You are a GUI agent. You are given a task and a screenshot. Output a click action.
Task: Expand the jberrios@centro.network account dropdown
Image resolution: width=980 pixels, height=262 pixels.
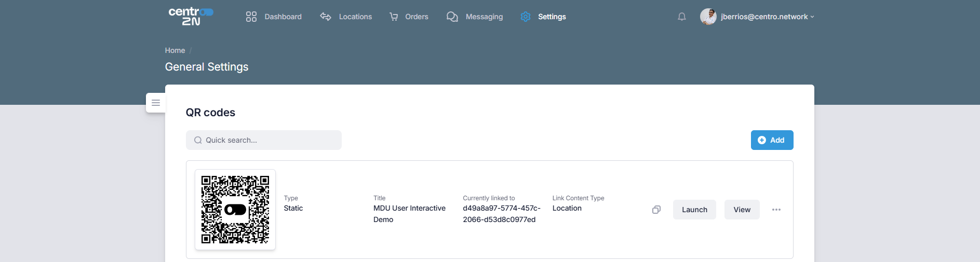767,17
